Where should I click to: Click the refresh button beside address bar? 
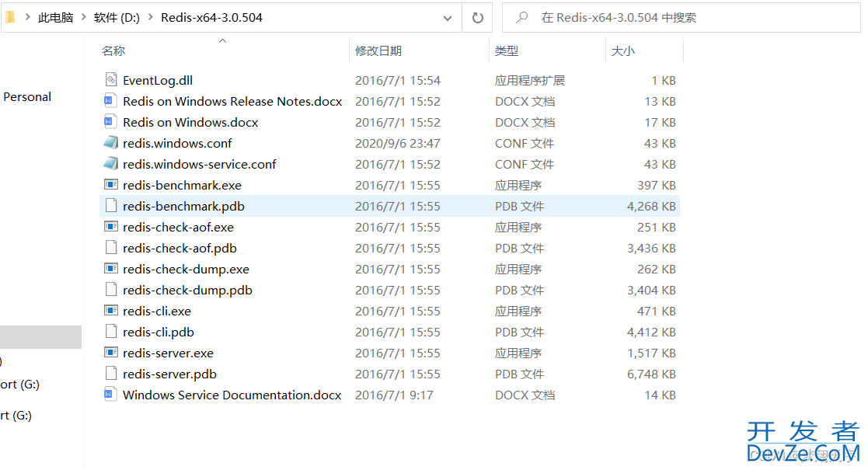477,18
